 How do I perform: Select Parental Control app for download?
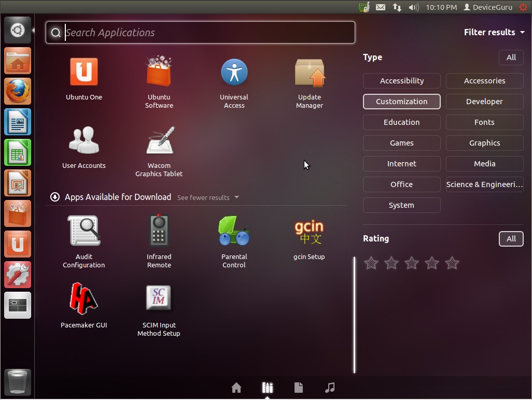click(234, 242)
